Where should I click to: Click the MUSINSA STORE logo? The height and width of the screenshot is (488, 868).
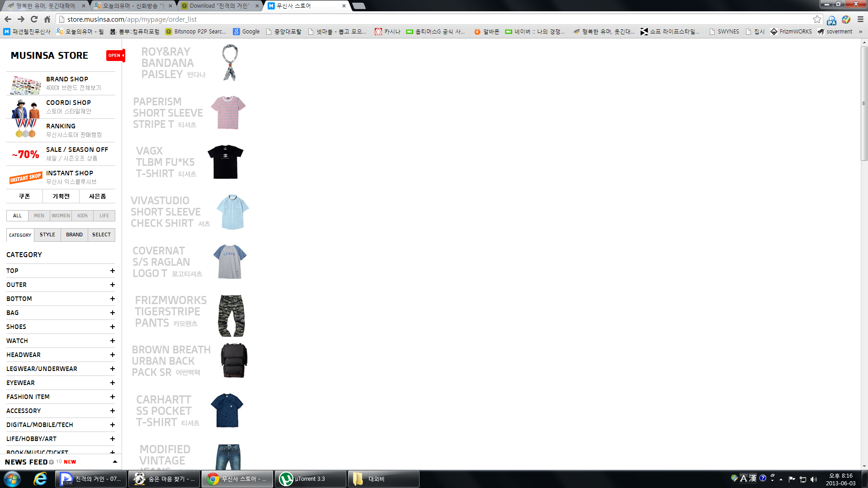click(x=49, y=56)
